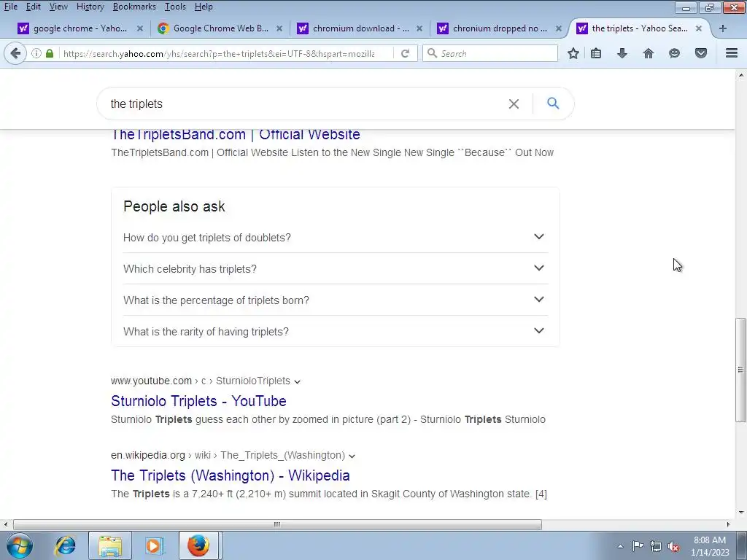Click the horizontal scrollbar left arrow

(x=5, y=524)
